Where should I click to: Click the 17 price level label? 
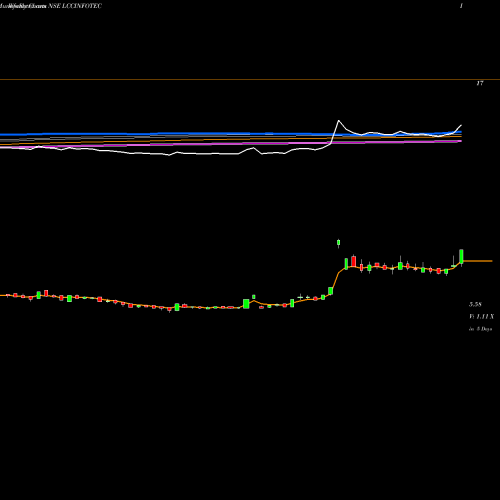pos(480,83)
